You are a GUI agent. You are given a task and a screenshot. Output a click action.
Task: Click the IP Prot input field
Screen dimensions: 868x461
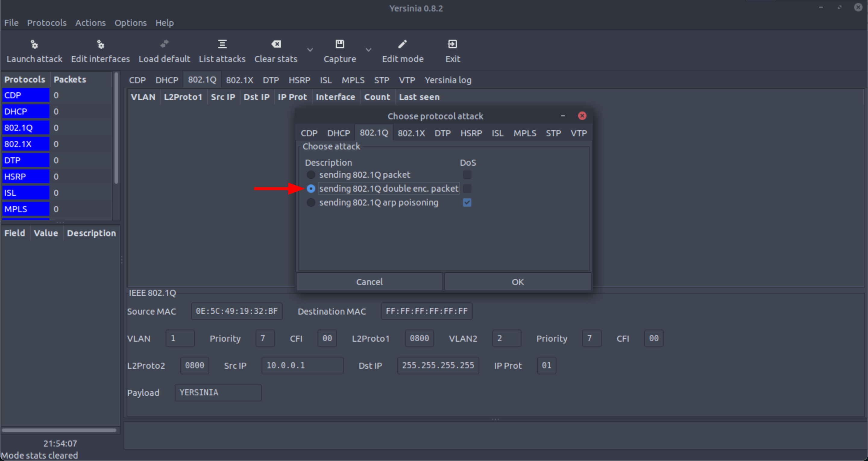pyautogui.click(x=546, y=365)
